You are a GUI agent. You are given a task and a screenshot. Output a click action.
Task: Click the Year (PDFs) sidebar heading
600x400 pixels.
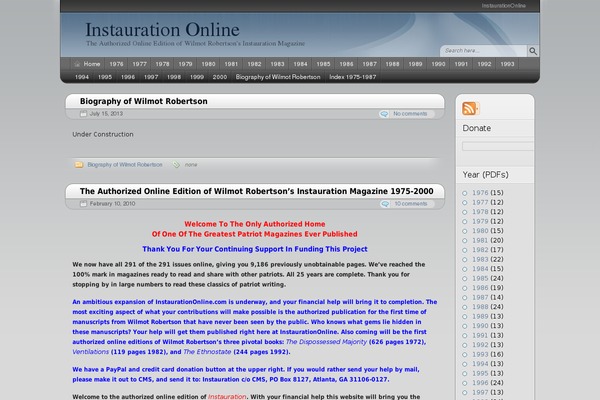pyautogui.click(x=485, y=175)
